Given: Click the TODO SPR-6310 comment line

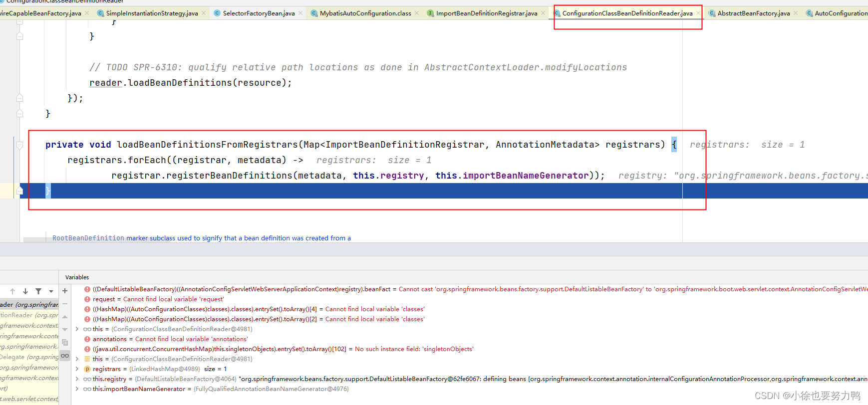Looking at the screenshot, I should [x=358, y=67].
